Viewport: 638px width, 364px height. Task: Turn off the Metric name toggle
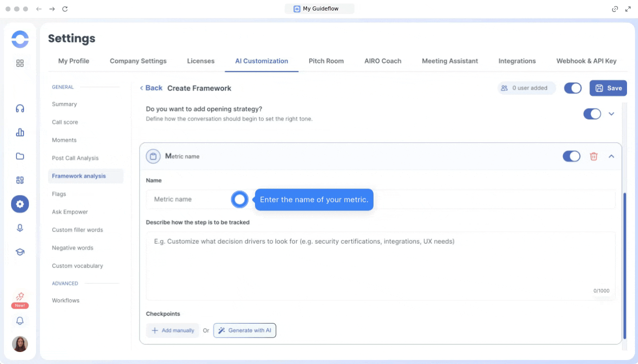tap(571, 156)
